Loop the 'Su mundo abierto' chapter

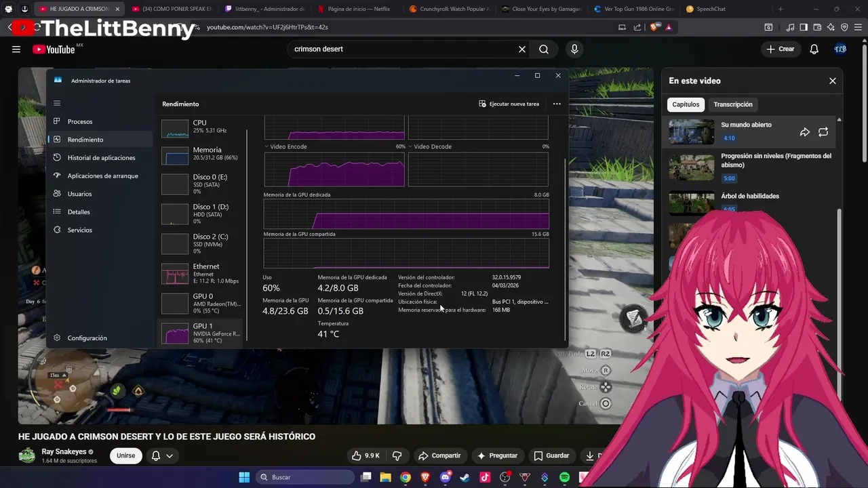[823, 132]
